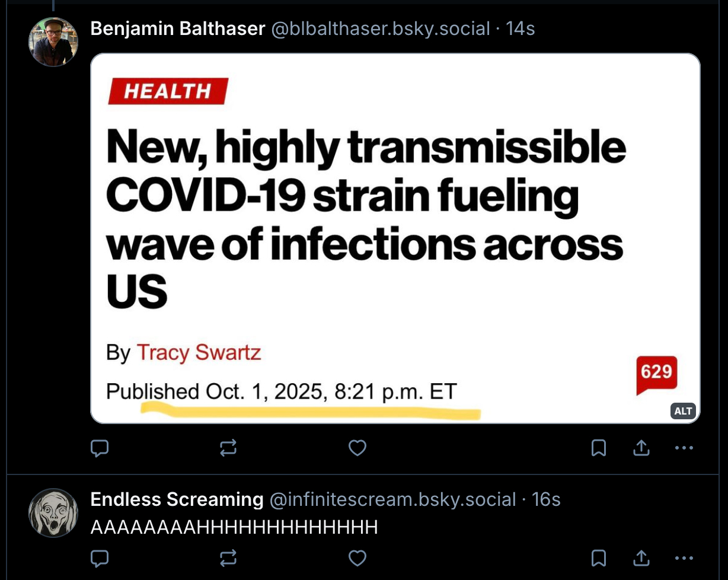Repost the Endless Screaming post
The height and width of the screenshot is (580, 728).
(228, 558)
